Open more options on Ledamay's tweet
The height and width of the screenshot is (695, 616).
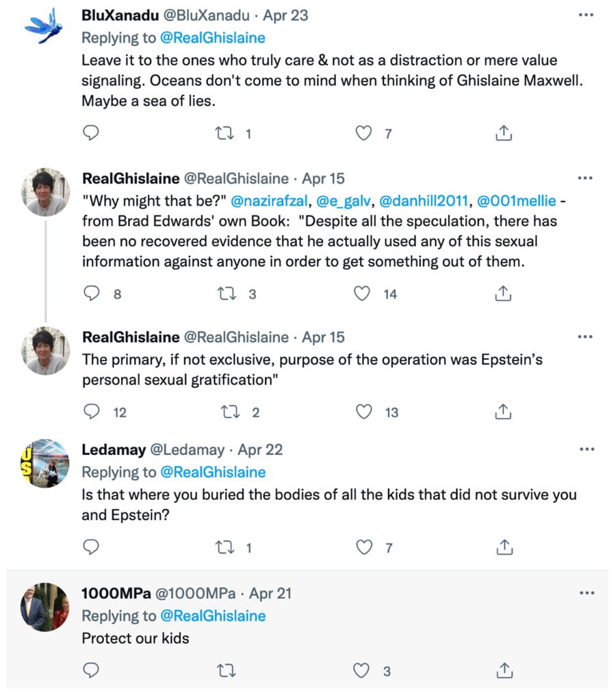[585, 449]
